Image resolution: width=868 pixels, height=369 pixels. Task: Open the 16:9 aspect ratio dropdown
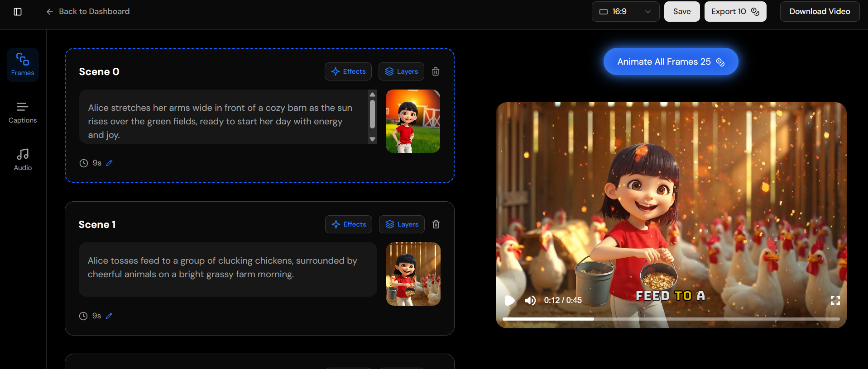click(x=625, y=12)
